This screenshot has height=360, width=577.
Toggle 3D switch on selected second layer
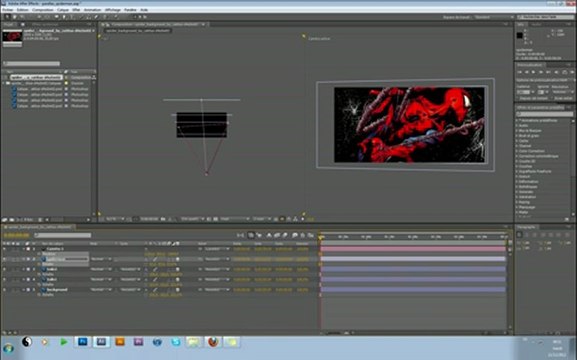coord(177,259)
